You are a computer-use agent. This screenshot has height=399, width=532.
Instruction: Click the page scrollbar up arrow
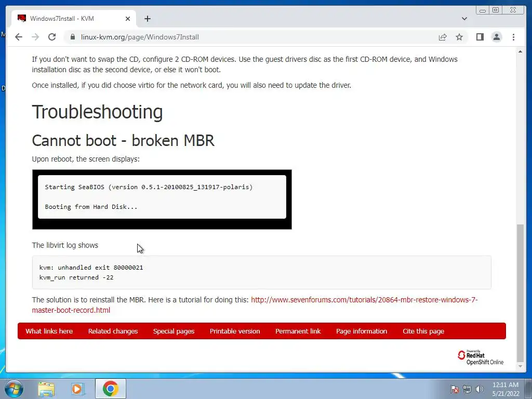pos(520,51)
